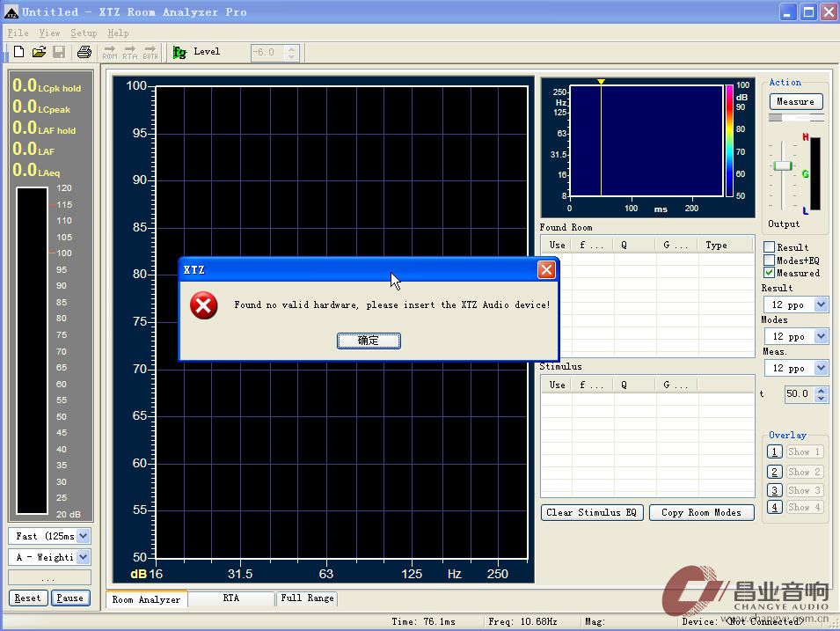Screen dimensions: 840x631
Task: Switch to the RTA tab
Action: pyautogui.click(x=231, y=598)
